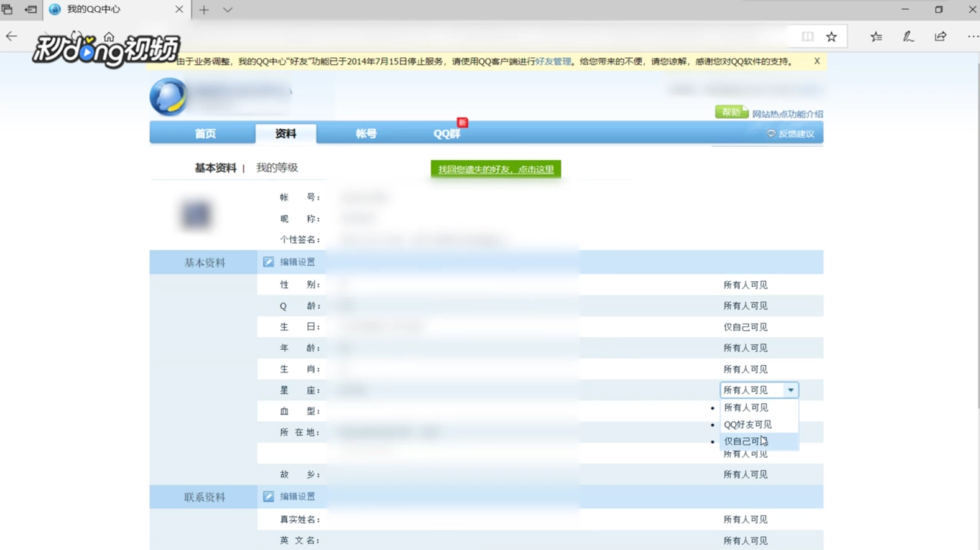Choose 仅自己可见 in dropdown list
The height and width of the screenshot is (550, 980).
(x=759, y=441)
